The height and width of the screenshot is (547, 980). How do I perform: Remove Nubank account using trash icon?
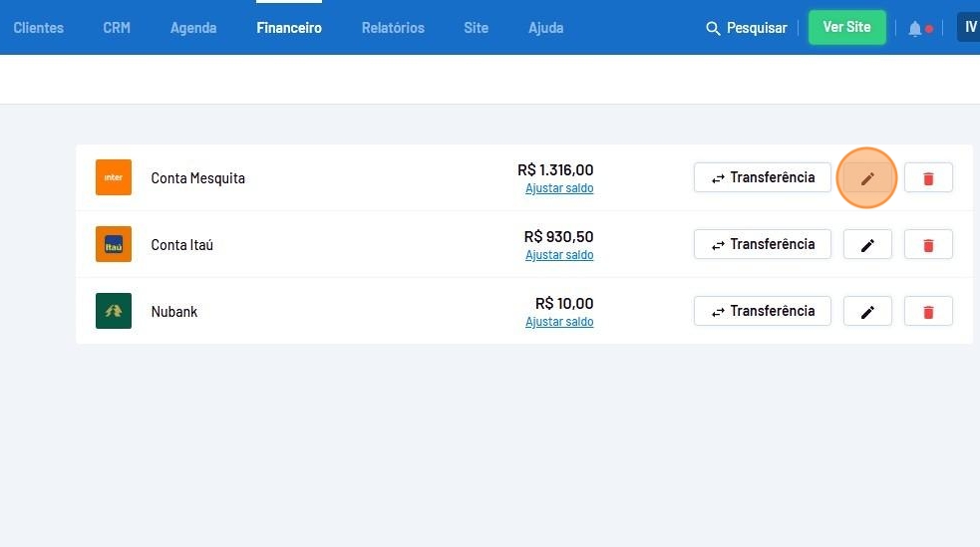(x=928, y=312)
